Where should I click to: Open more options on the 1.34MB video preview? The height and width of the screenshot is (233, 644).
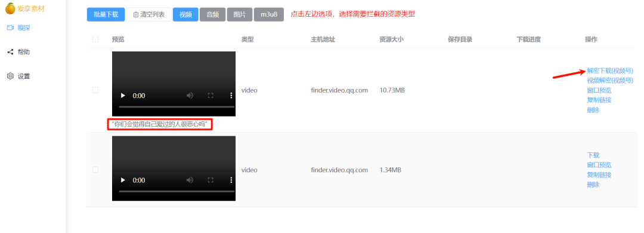tap(231, 180)
